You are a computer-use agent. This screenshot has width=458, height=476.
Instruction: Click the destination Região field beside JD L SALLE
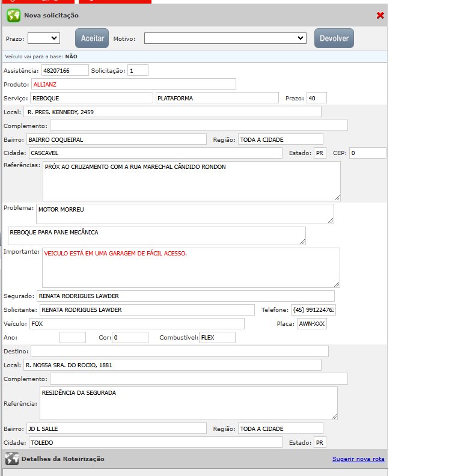281,429
